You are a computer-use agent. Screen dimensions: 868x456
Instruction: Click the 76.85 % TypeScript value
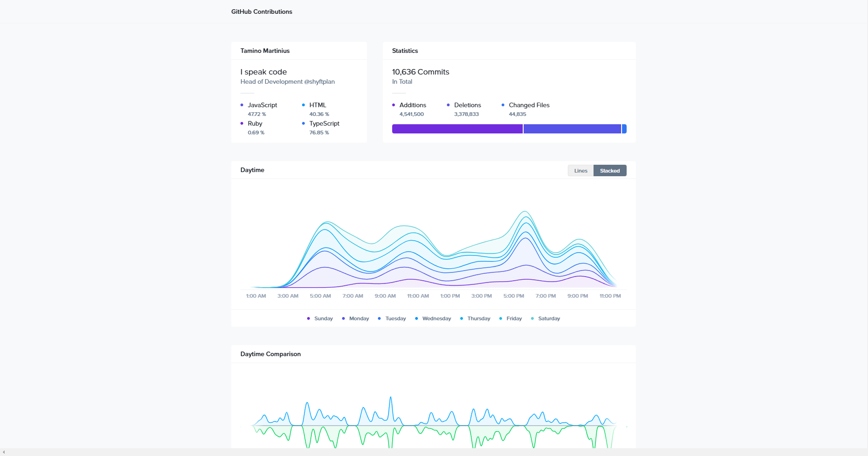coord(319,133)
